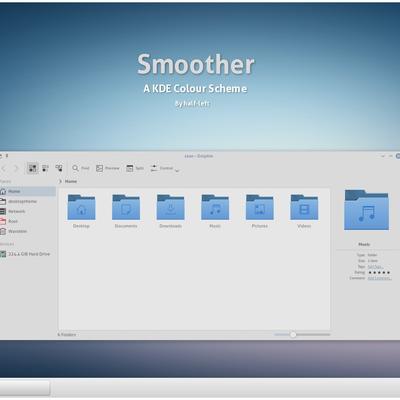The width and height of the screenshot is (400, 400).
Task: Open the Videos folder
Action: tap(304, 211)
